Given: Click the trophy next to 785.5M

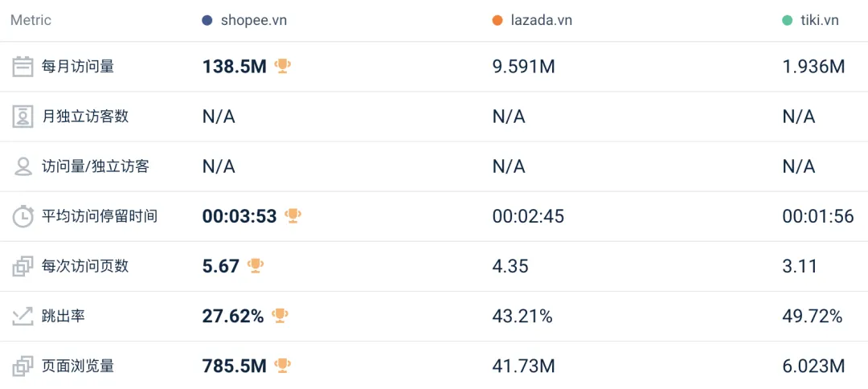Looking at the screenshot, I should tap(282, 365).
